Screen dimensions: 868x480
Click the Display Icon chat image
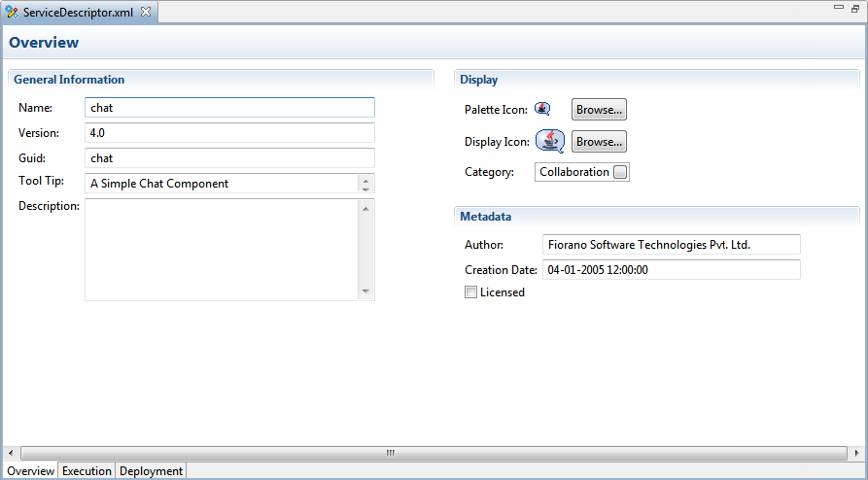coord(550,142)
